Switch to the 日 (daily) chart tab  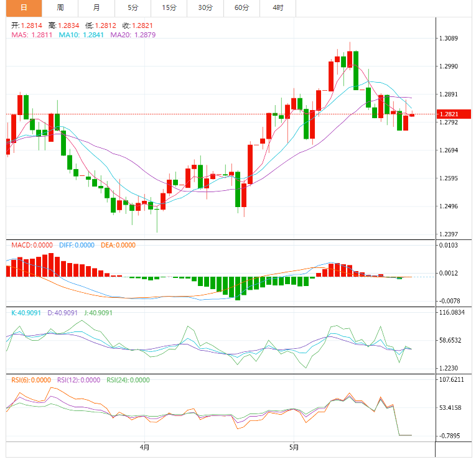click(x=24, y=8)
